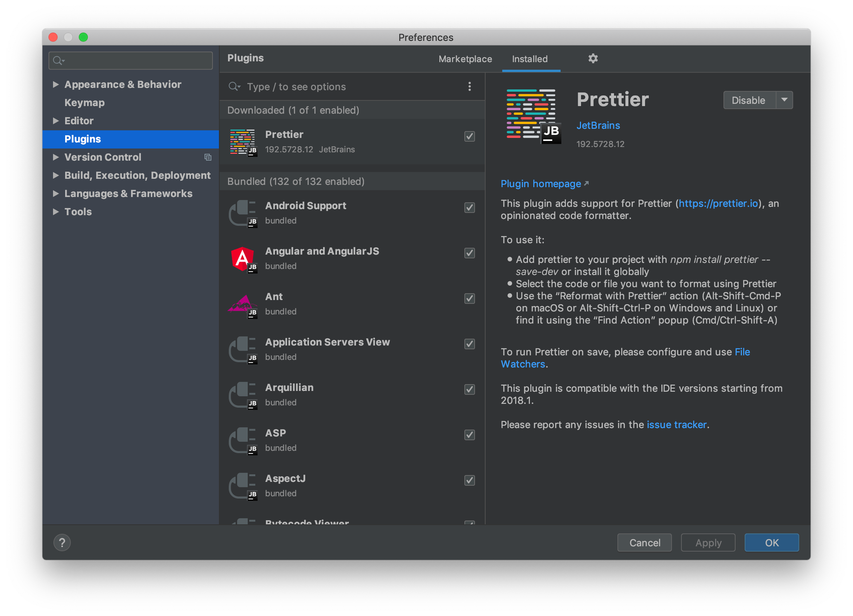
Task: Click the ASP plugin icon
Action: [x=243, y=441]
